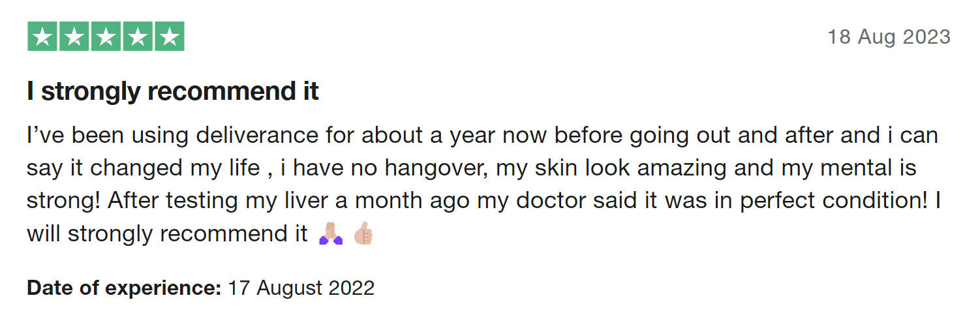Click the fourth green rating star

coord(138,37)
